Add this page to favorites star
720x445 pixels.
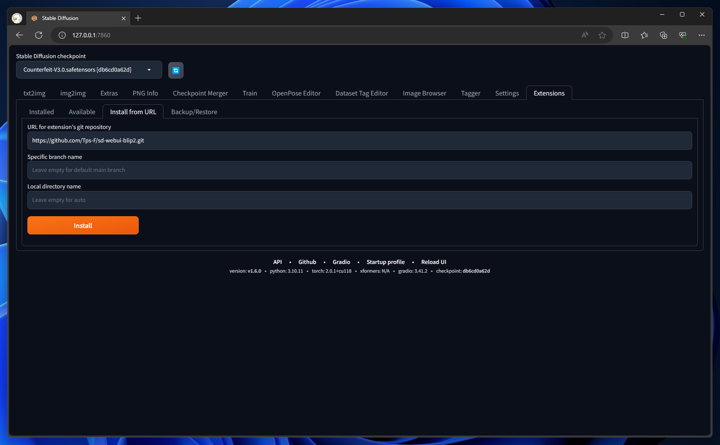tap(602, 35)
